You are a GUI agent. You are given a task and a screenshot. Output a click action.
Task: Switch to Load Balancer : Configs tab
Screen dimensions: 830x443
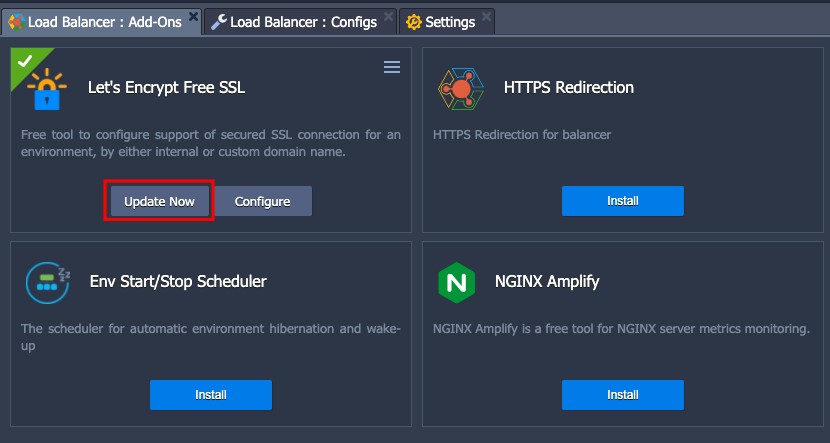[x=300, y=22]
